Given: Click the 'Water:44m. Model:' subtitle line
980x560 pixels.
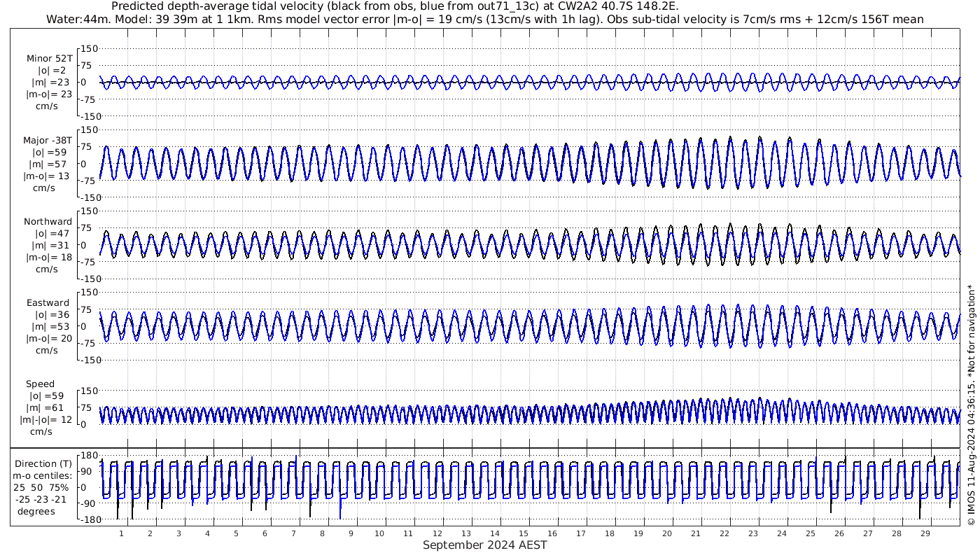Looking at the screenshot, I should [x=484, y=20].
